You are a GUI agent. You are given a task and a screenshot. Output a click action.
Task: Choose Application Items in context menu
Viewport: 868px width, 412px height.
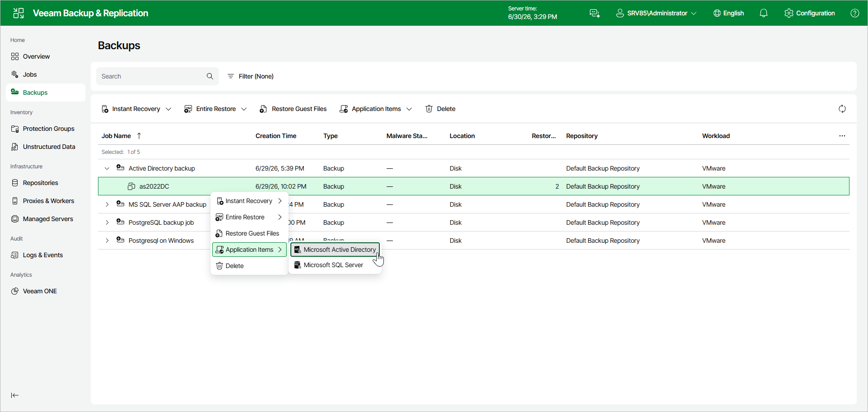249,250
